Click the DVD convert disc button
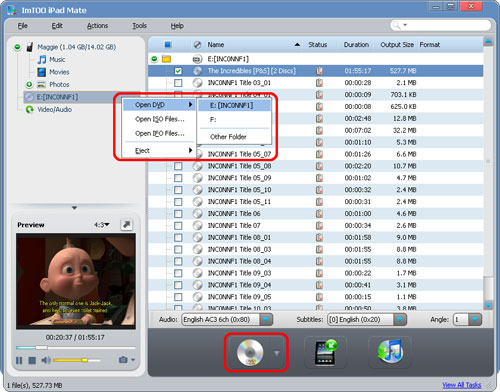500x392 pixels. pos(250,353)
